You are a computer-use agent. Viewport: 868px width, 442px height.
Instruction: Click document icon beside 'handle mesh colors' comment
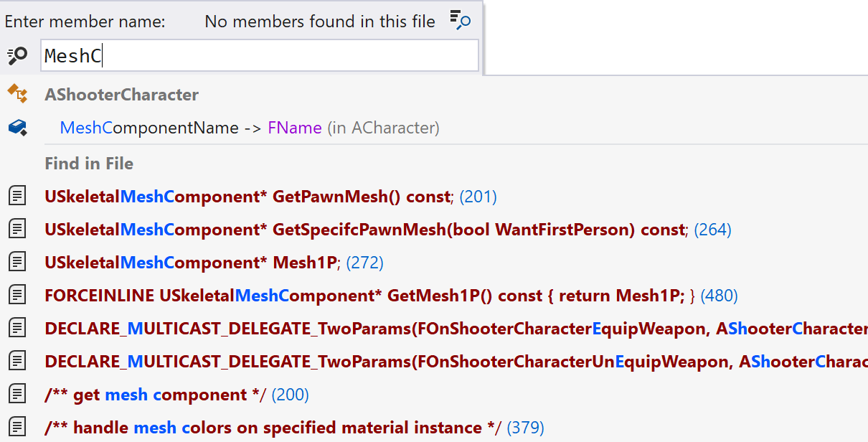[x=17, y=427]
